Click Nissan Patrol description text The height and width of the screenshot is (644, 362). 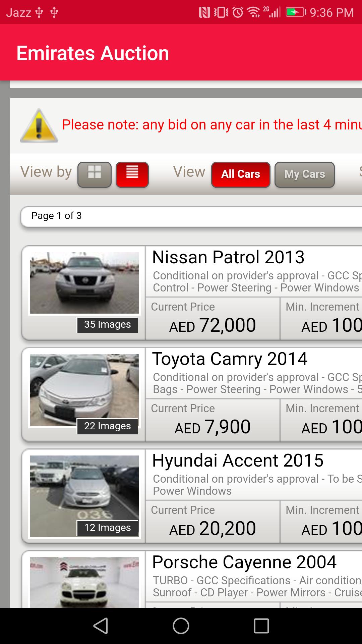[257, 282]
